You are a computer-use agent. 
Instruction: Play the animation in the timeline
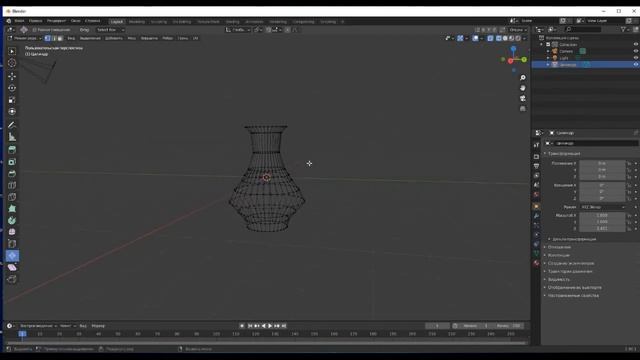tap(270, 326)
